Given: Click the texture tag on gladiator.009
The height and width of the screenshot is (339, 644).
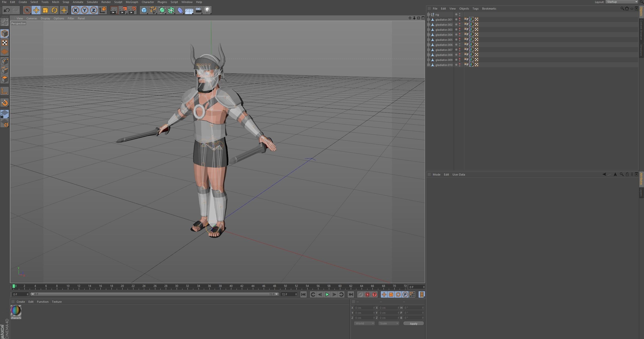Looking at the screenshot, I should pyautogui.click(x=471, y=60).
